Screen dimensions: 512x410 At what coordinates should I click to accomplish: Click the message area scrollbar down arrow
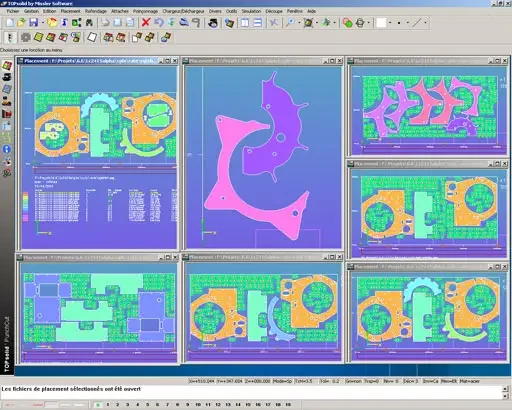tap(505, 396)
